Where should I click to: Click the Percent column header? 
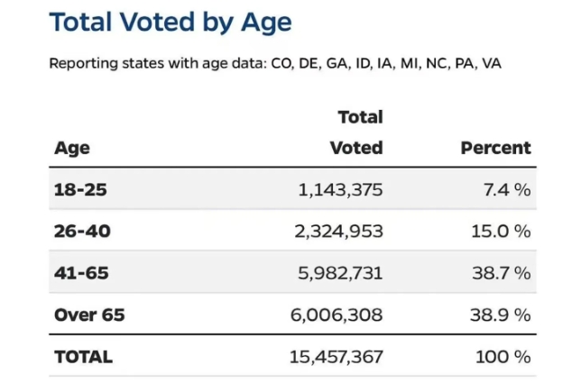pyautogui.click(x=495, y=148)
